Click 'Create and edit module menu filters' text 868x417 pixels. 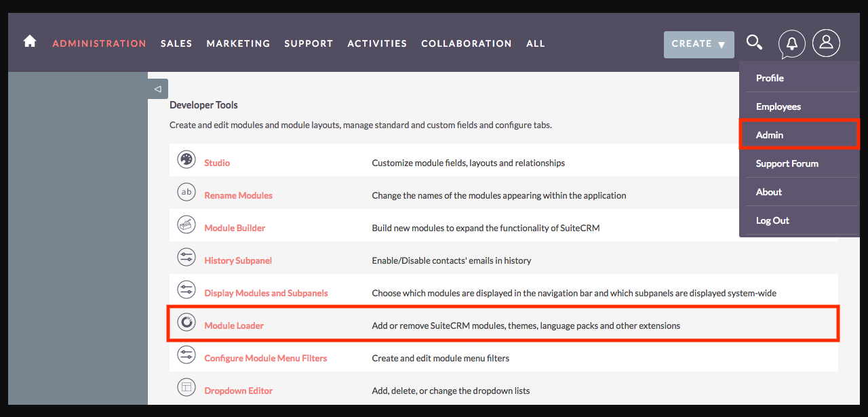click(x=441, y=358)
